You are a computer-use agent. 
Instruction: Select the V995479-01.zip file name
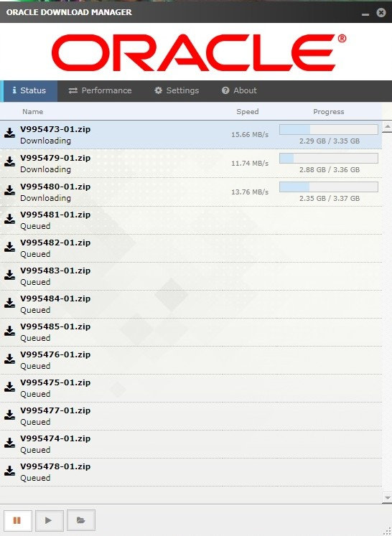(55, 159)
